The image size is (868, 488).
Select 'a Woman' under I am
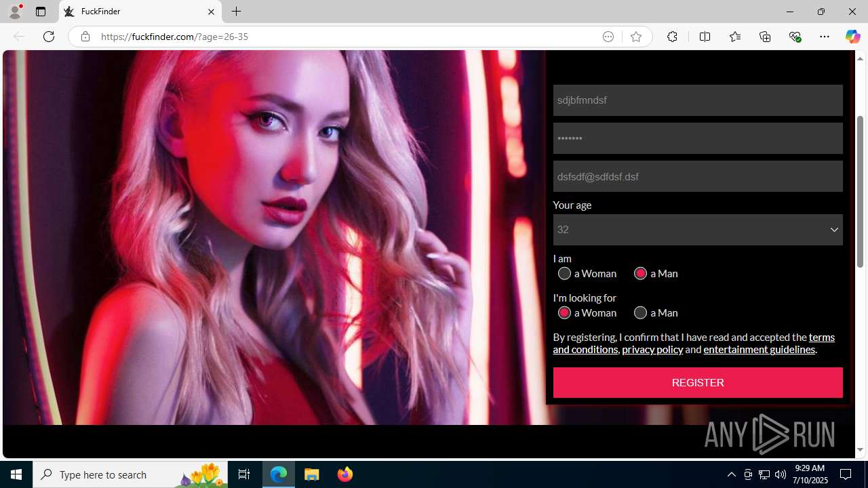(564, 273)
